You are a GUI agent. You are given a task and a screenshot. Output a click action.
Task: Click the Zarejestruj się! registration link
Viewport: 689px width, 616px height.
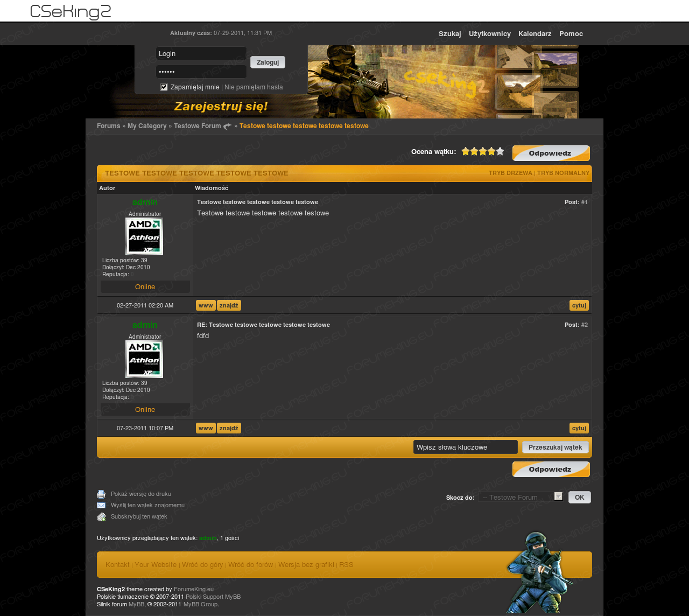221,106
